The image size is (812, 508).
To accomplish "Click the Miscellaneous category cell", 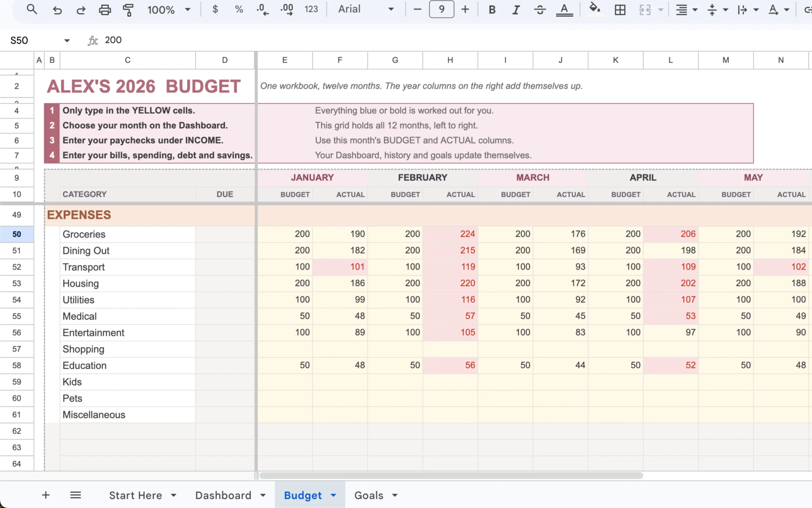I will [x=128, y=415].
